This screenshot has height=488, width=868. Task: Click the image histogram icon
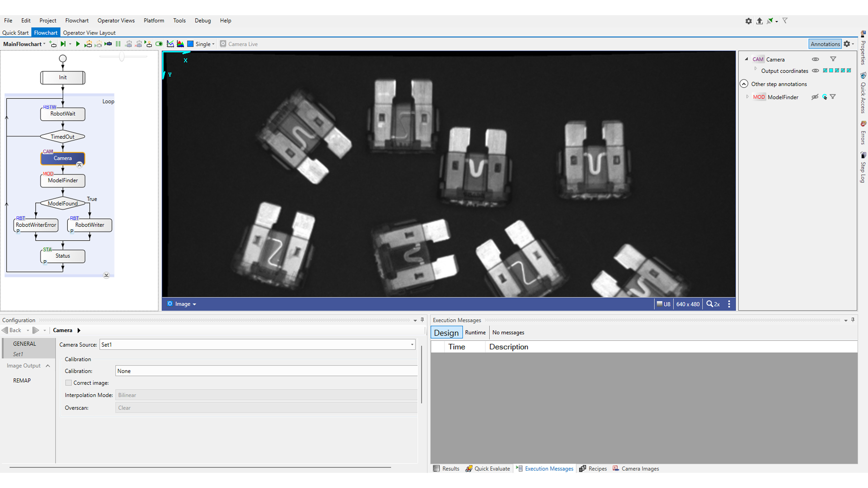(x=180, y=44)
